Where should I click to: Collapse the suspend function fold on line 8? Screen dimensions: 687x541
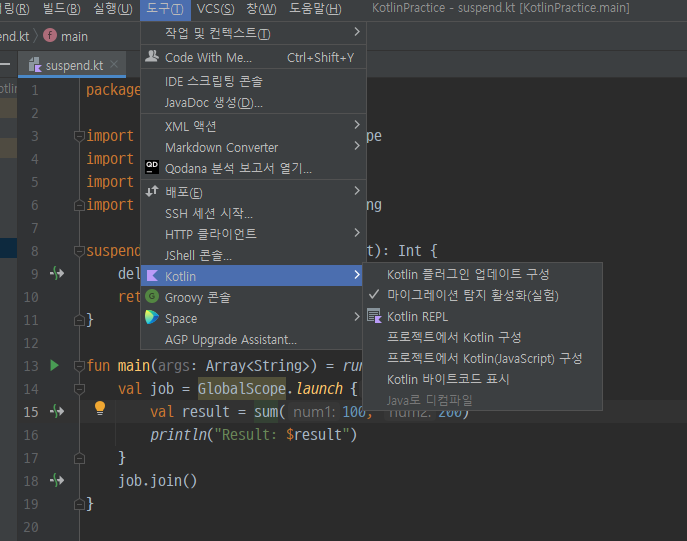pyautogui.click(x=79, y=251)
